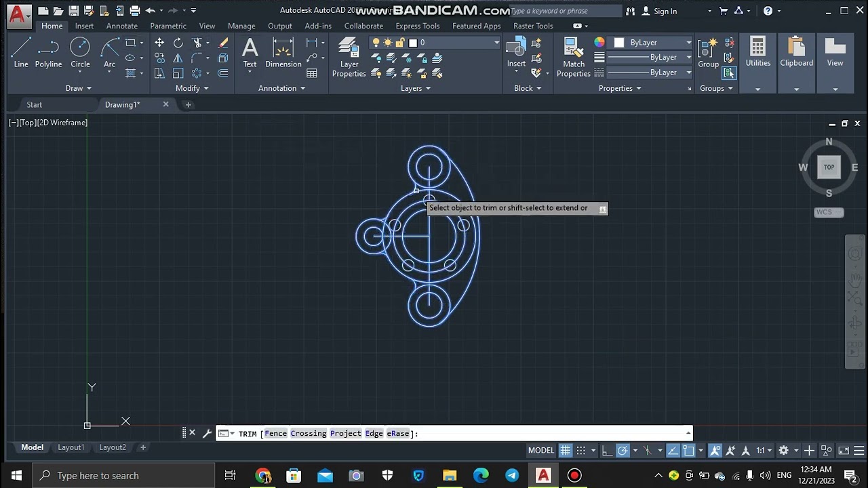
Task: Click the Rectangular Array tool
Action: (x=197, y=73)
